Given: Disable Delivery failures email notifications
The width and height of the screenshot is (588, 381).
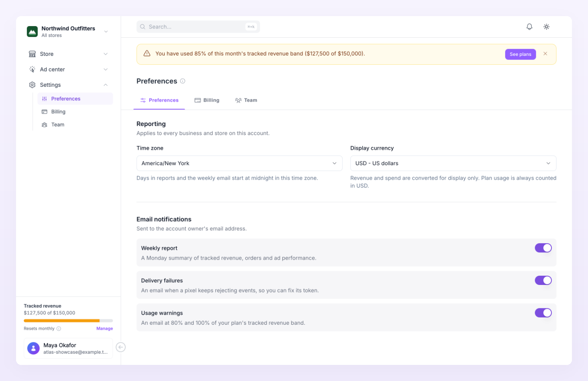Looking at the screenshot, I should coord(543,281).
